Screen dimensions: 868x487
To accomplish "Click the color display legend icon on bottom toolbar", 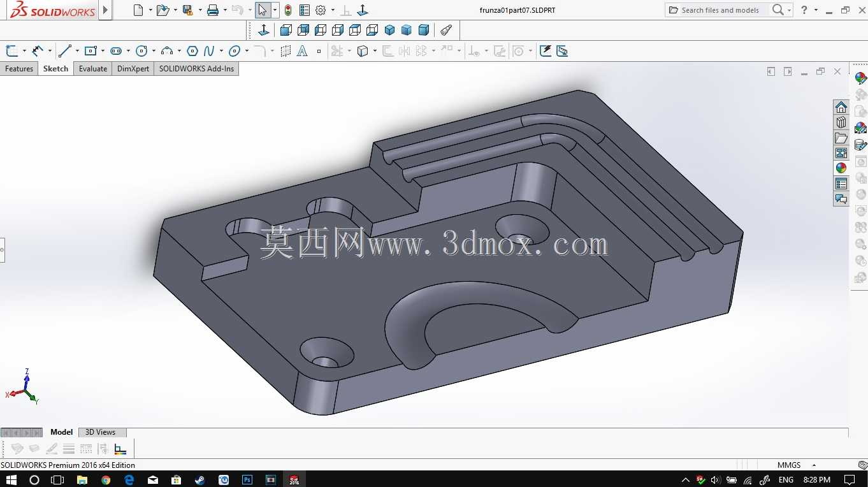I will (x=120, y=449).
